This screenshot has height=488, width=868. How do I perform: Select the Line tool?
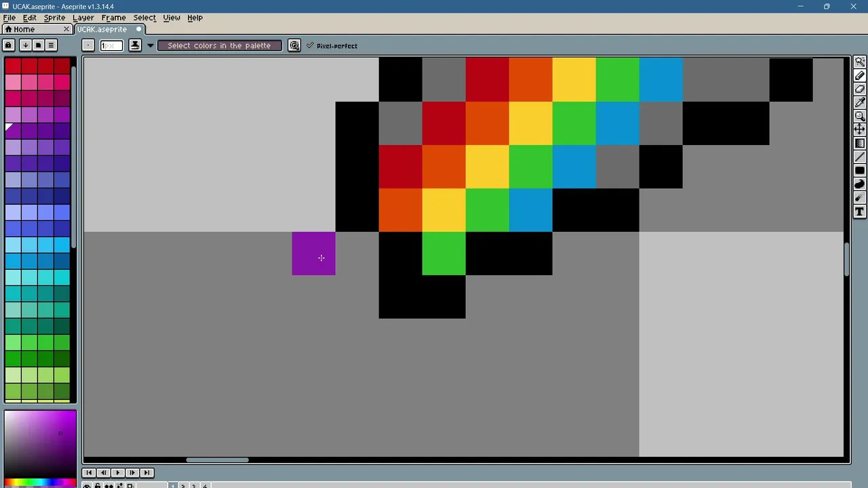(860, 157)
